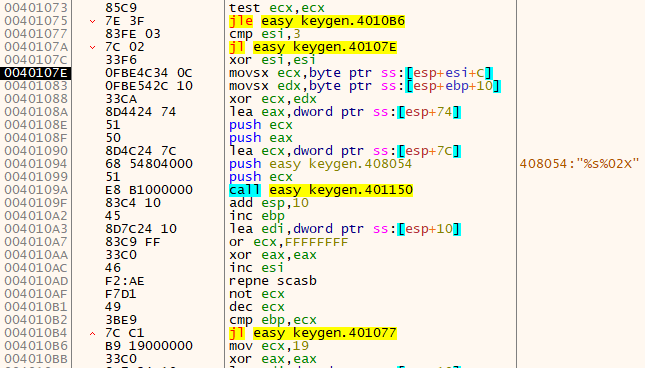This screenshot has width=645, height=368.
Task: Select 'movsx ecx,byte ptr ss:[esp+esi+C]' line
Action: coord(361,73)
